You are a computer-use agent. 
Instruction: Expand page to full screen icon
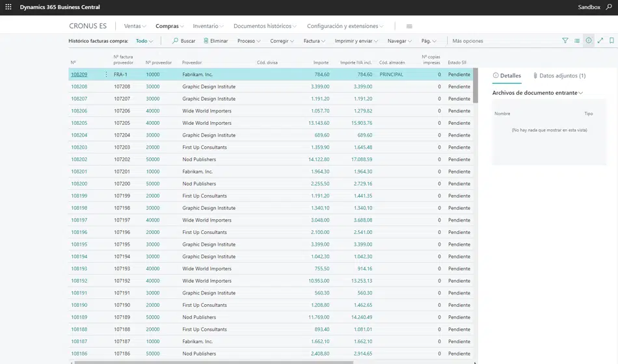coord(600,41)
